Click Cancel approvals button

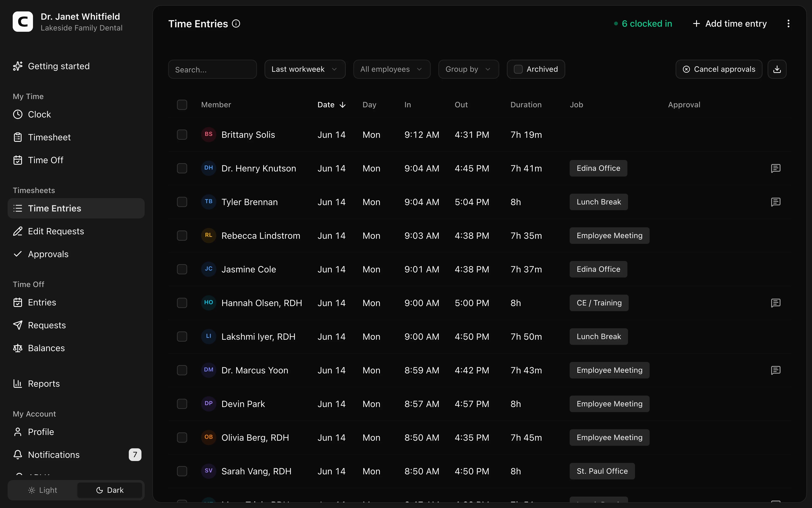pyautogui.click(x=719, y=69)
